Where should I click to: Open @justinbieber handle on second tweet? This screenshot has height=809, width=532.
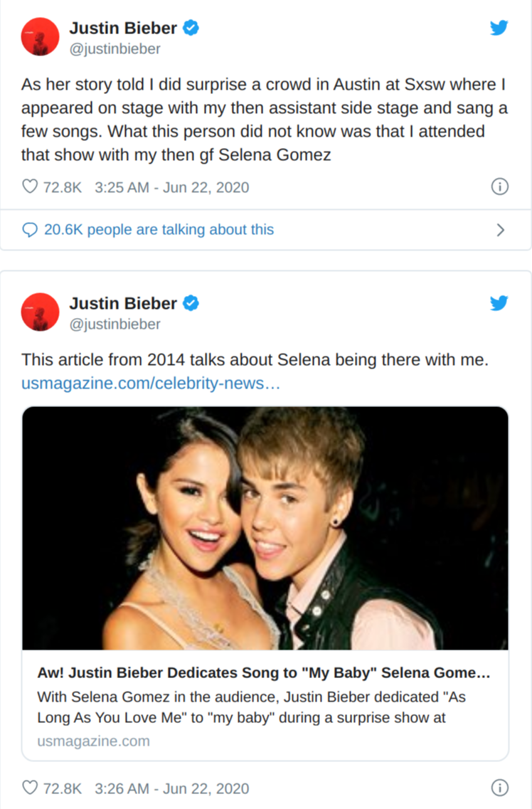(115, 324)
